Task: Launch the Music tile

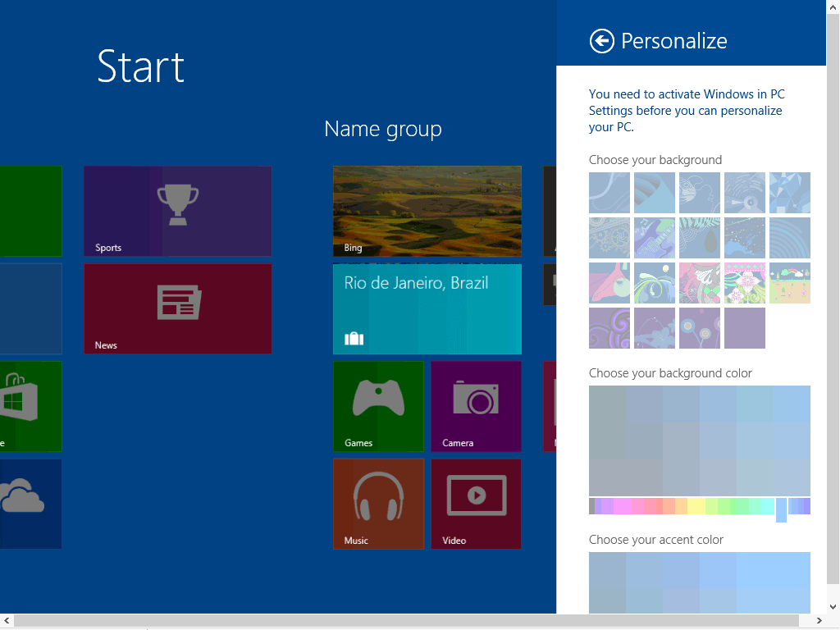Action: click(x=378, y=504)
